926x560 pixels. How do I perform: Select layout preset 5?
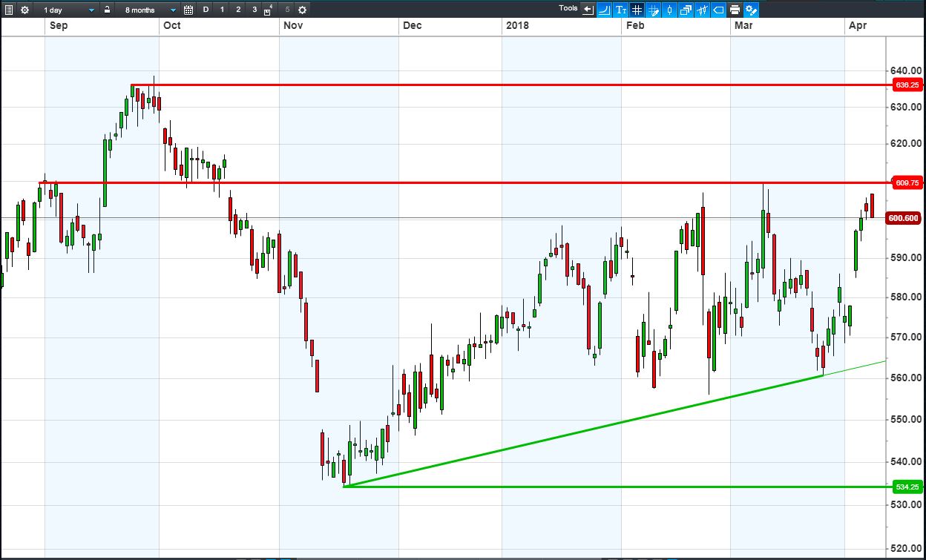287,10
